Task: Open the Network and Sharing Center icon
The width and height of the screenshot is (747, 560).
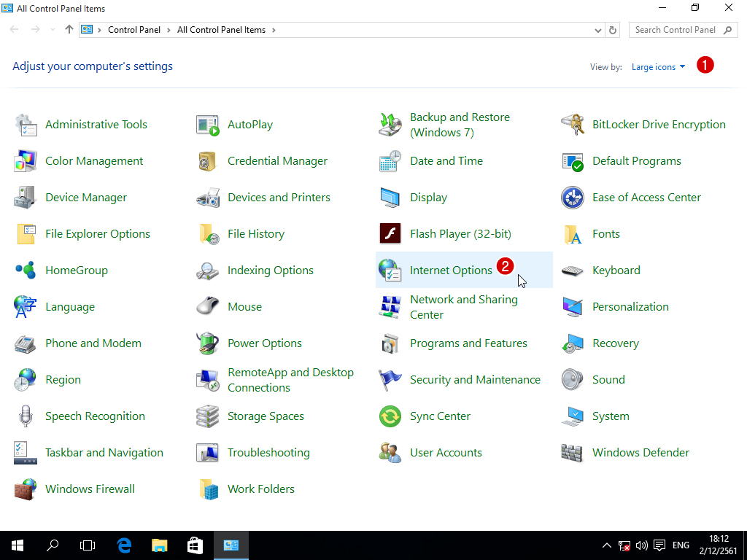Action: 390,307
